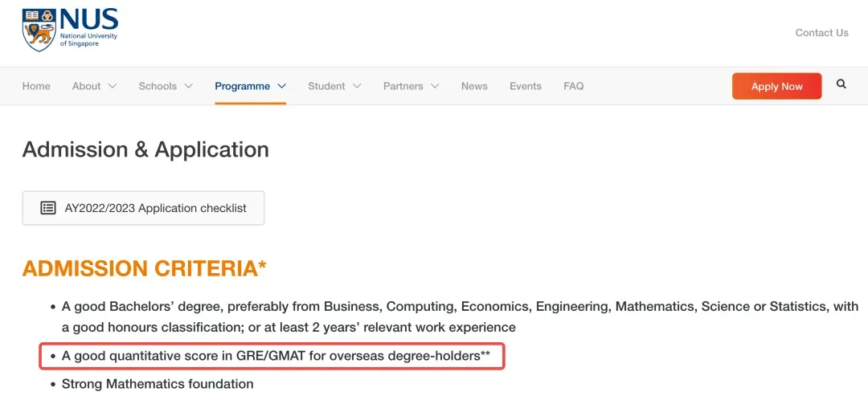This screenshot has height=400, width=868.
Task: Open the search magnifier icon
Action: pyautogui.click(x=841, y=84)
